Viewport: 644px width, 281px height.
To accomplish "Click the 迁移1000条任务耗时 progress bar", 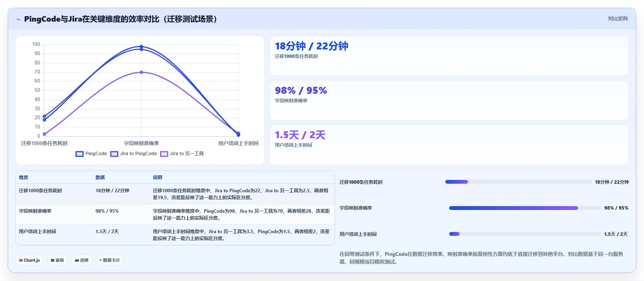I will click(518, 182).
